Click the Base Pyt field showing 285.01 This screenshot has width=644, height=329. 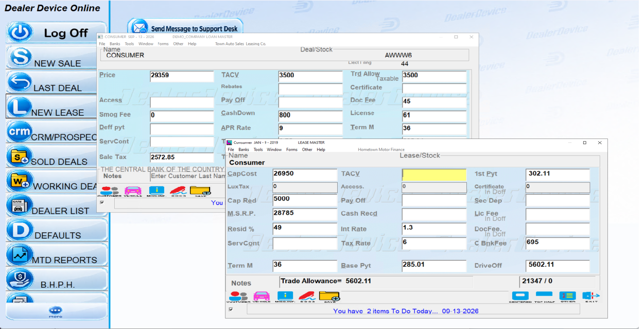tap(434, 266)
